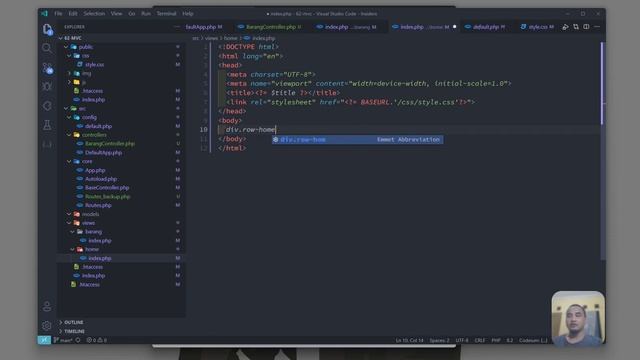640x360 pixels.
Task: Click the open changes compare icon in editor toolbar
Action: [576, 27]
